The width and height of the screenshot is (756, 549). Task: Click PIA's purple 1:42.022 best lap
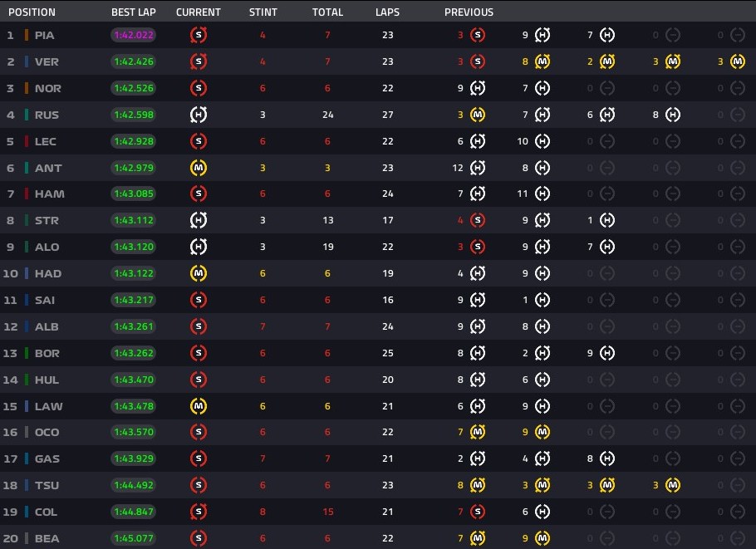[x=134, y=35]
